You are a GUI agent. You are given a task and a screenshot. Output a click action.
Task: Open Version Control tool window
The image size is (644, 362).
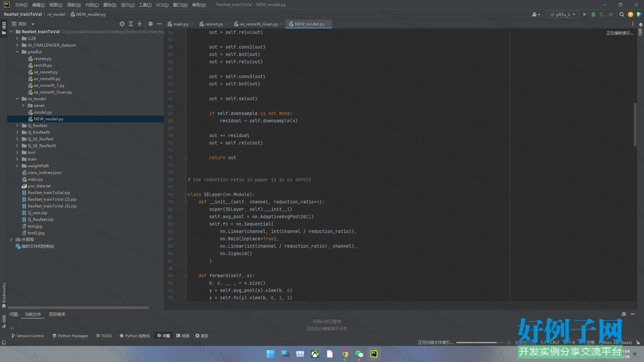[28, 336]
